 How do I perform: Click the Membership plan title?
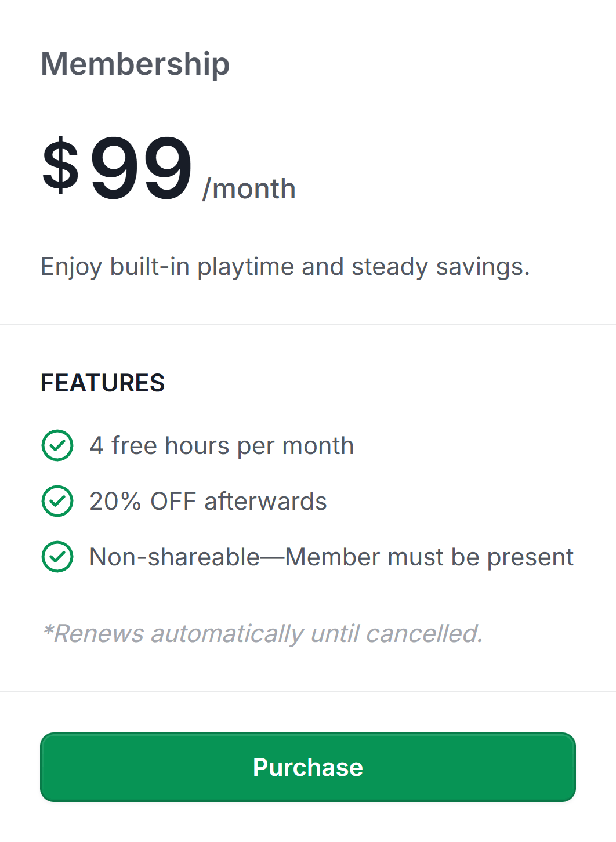(135, 64)
